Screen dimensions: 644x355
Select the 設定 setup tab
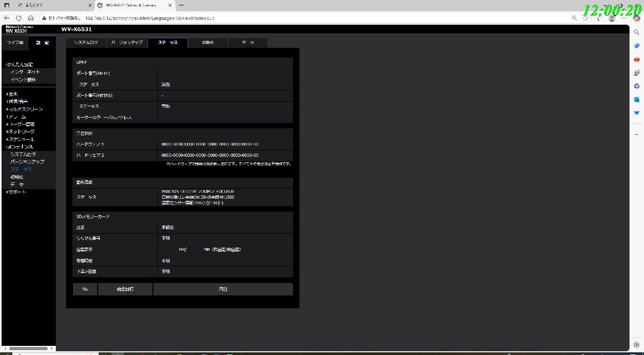pos(42,42)
